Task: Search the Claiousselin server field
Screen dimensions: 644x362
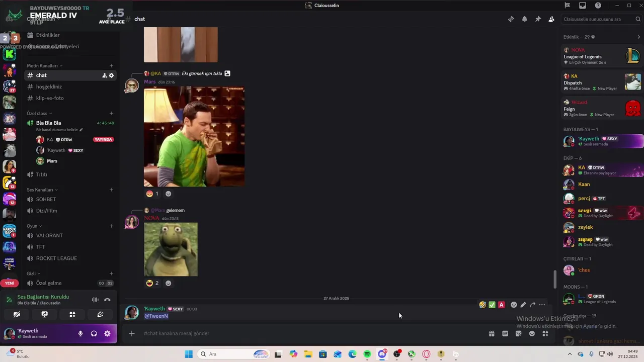Action: (602, 19)
